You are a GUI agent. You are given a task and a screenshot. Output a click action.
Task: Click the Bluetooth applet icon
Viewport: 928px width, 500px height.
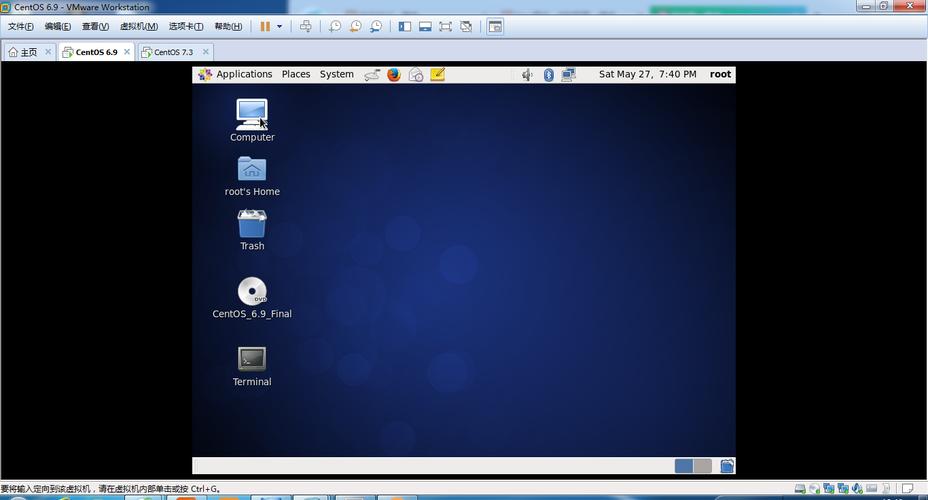point(549,75)
